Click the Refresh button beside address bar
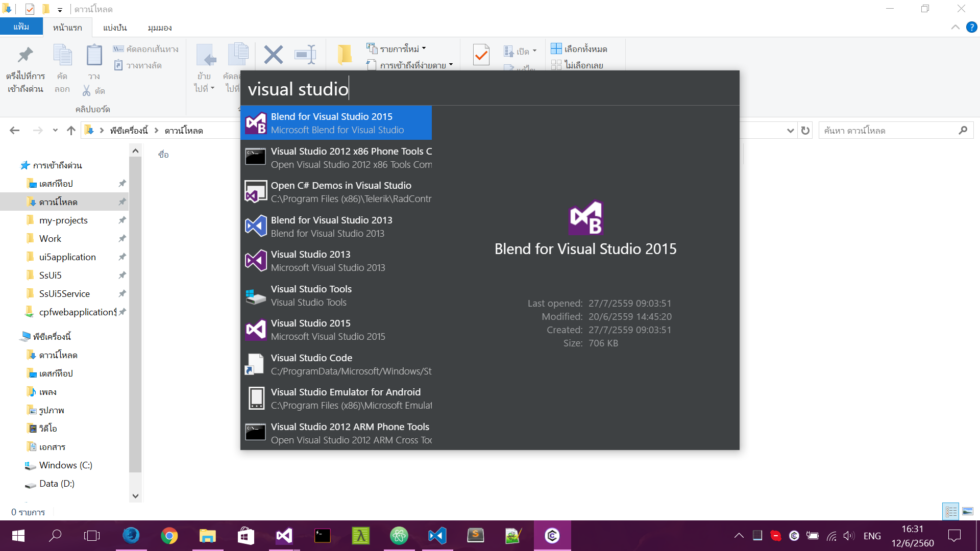 [x=805, y=131]
